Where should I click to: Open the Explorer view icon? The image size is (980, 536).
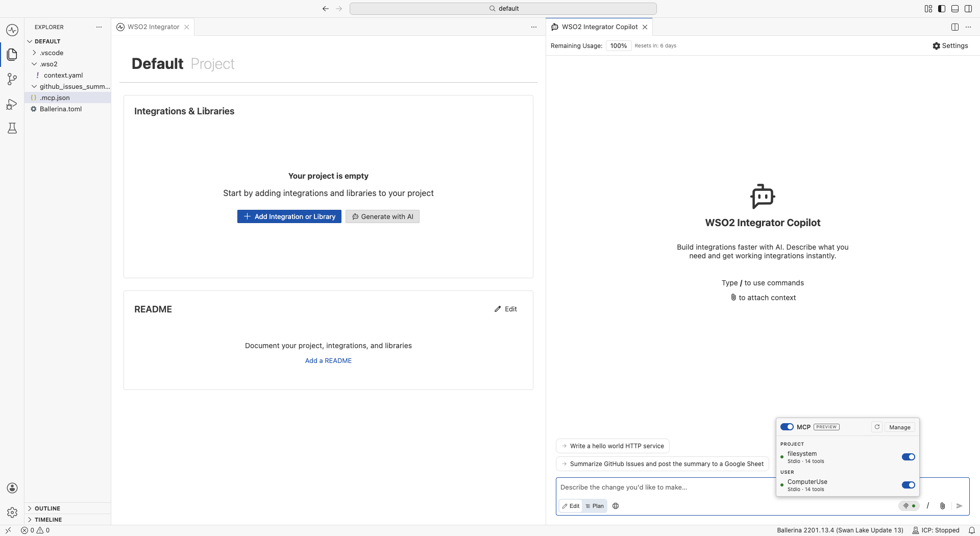click(x=12, y=54)
